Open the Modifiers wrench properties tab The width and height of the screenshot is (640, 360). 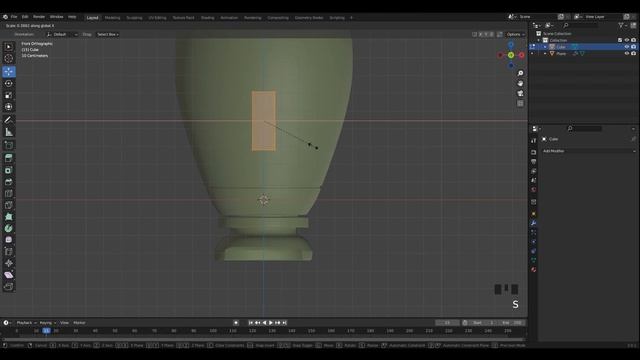point(533,223)
